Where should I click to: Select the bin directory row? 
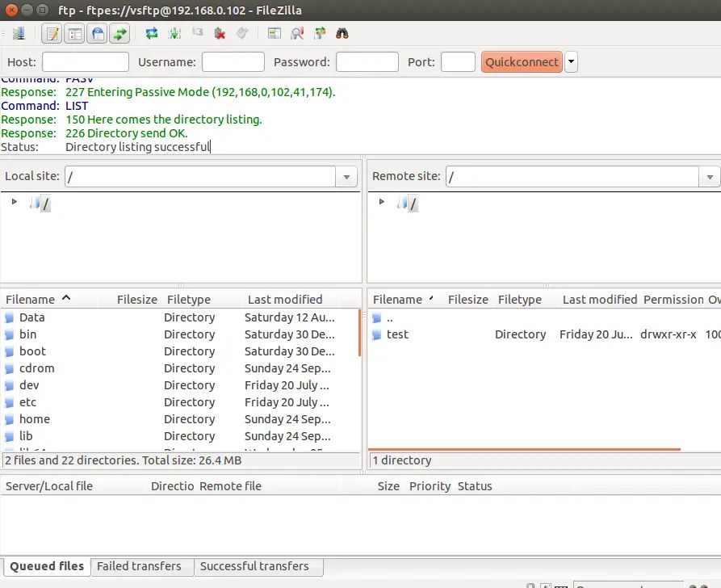point(179,334)
